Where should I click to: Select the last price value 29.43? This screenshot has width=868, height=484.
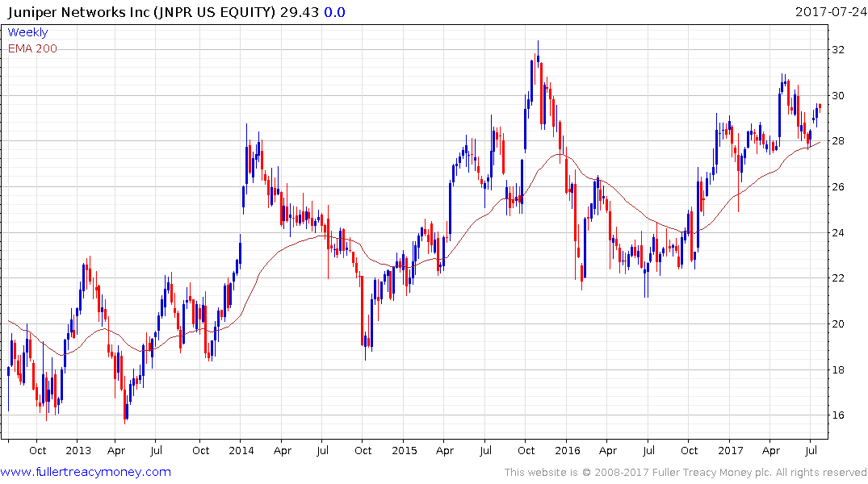pos(299,12)
